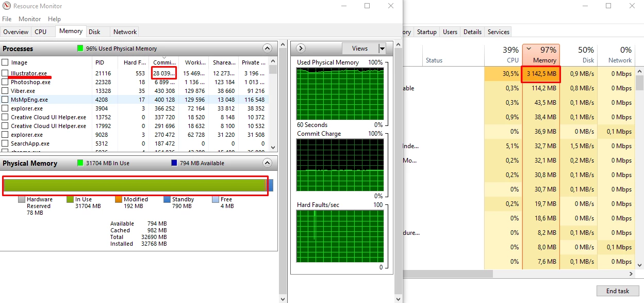The height and width of the screenshot is (303, 644).
Task: Select the Illustrator.exe process row name
Action: 28,73
